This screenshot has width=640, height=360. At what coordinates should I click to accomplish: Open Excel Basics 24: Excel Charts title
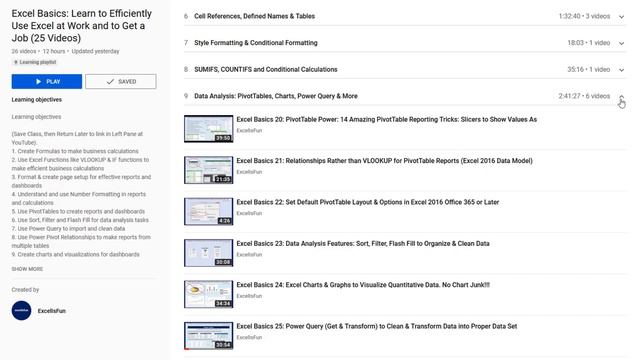click(x=363, y=285)
